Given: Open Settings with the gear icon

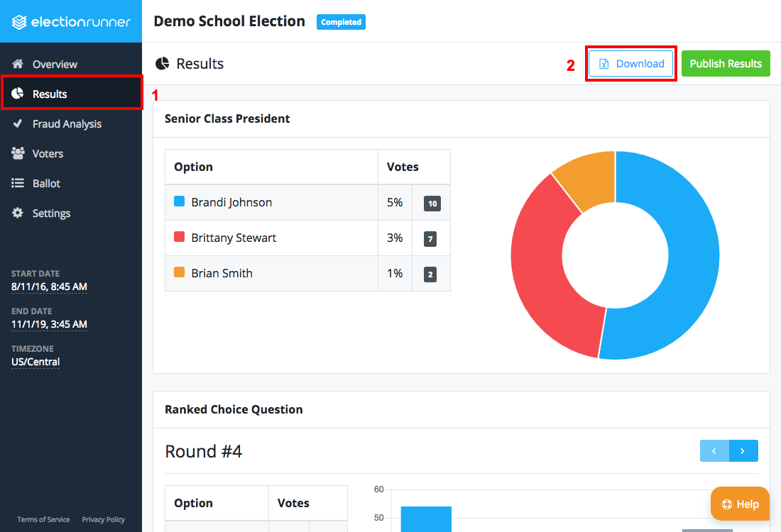Looking at the screenshot, I should pyautogui.click(x=18, y=213).
